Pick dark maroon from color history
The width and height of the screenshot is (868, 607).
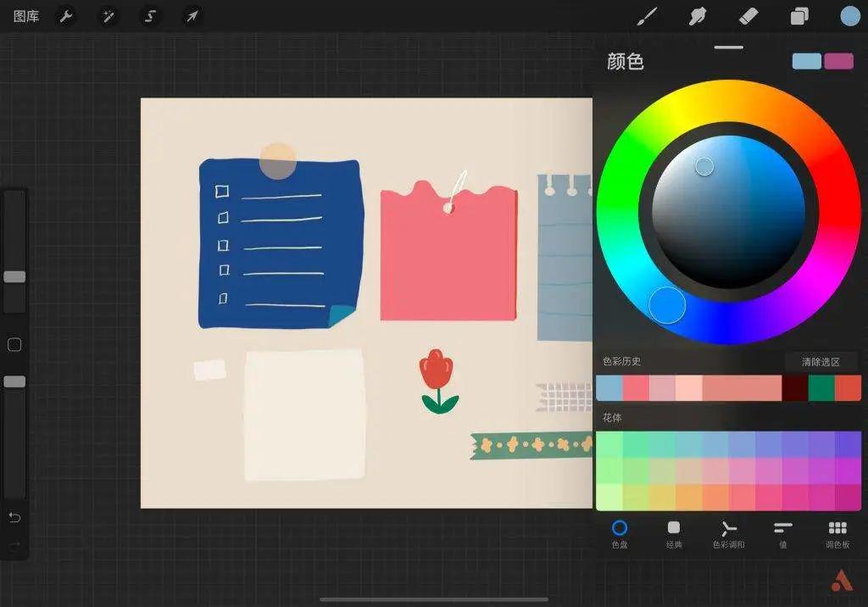coord(794,388)
